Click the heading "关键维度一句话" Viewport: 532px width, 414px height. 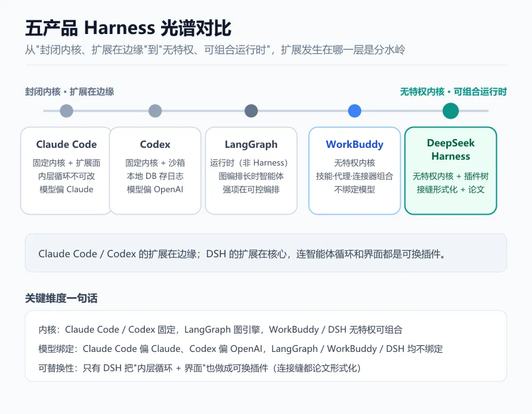coord(62,298)
